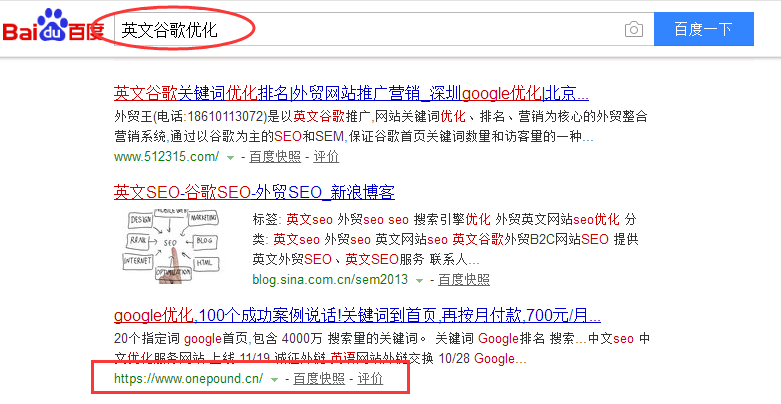781x404 pixels.
Task: Click 评价 link for 512315.com result
Action: [326, 156]
